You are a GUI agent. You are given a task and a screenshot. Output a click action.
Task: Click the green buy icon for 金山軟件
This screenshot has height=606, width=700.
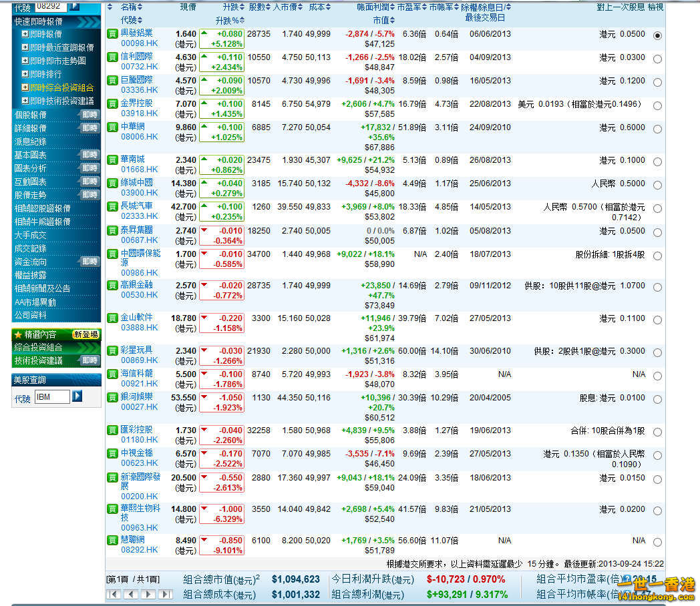coord(112,318)
